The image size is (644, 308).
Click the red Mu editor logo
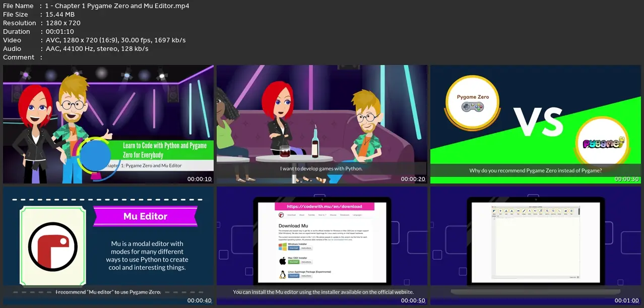[x=52, y=247]
